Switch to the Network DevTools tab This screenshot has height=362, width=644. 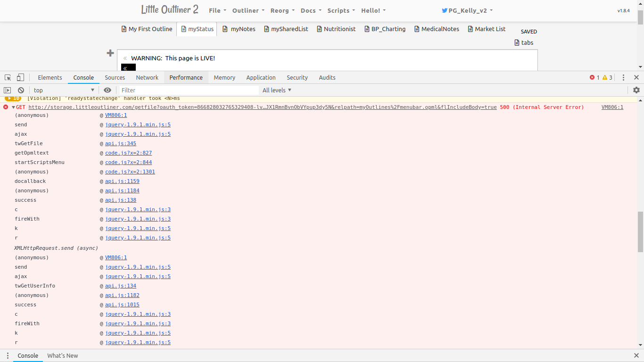click(x=147, y=77)
